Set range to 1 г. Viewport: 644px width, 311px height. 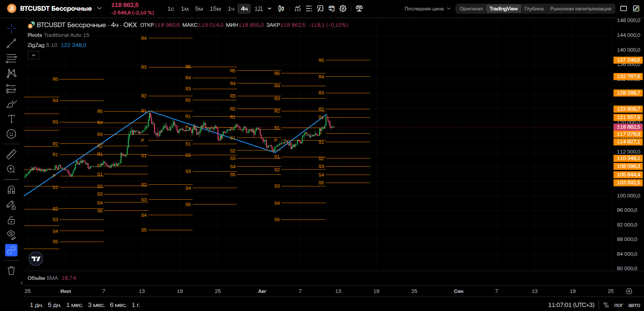(x=136, y=305)
